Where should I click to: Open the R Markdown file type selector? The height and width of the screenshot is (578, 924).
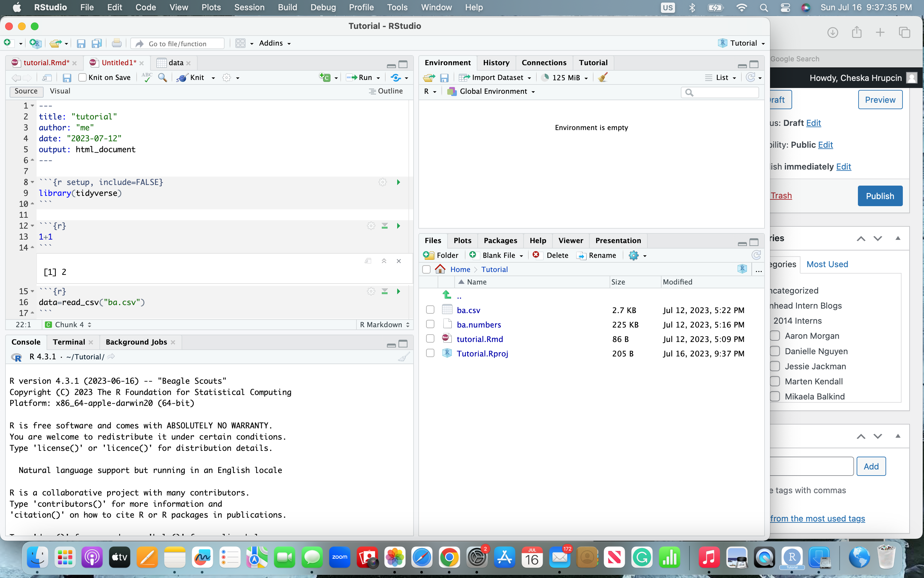(384, 325)
